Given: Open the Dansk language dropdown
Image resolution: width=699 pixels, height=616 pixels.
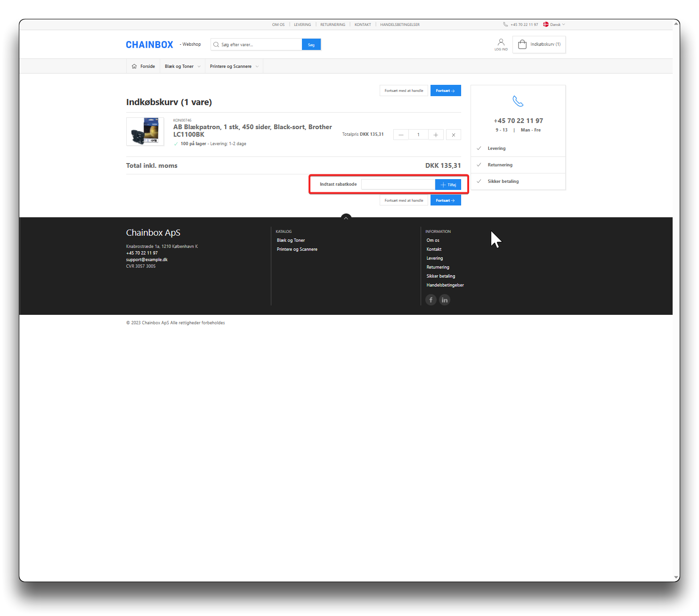Looking at the screenshot, I should pyautogui.click(x=554, y=25).
